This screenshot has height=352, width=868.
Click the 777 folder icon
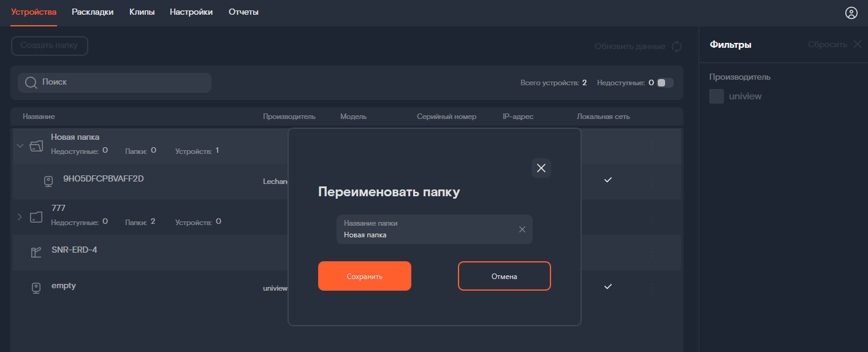point(36,216)
